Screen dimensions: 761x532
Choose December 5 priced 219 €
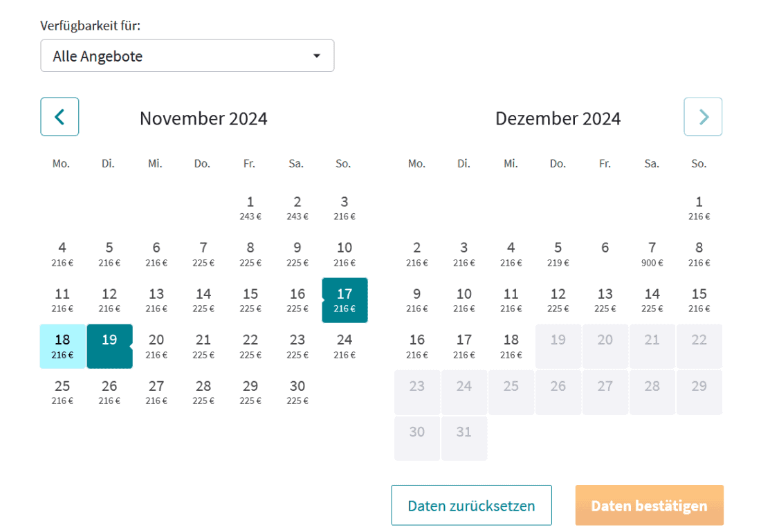[558, 253]
